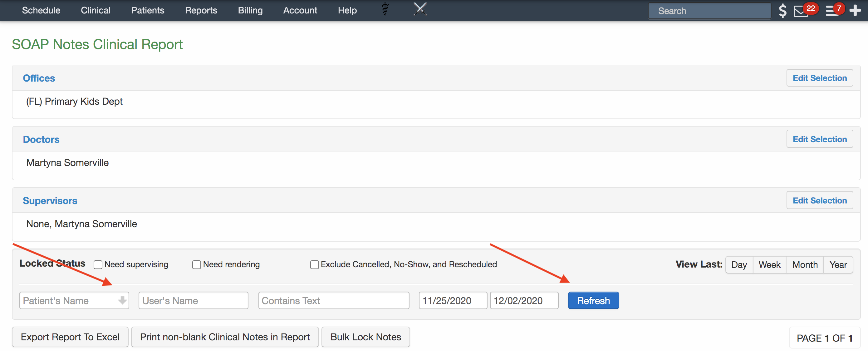Select View Last Week

(769, 265)
